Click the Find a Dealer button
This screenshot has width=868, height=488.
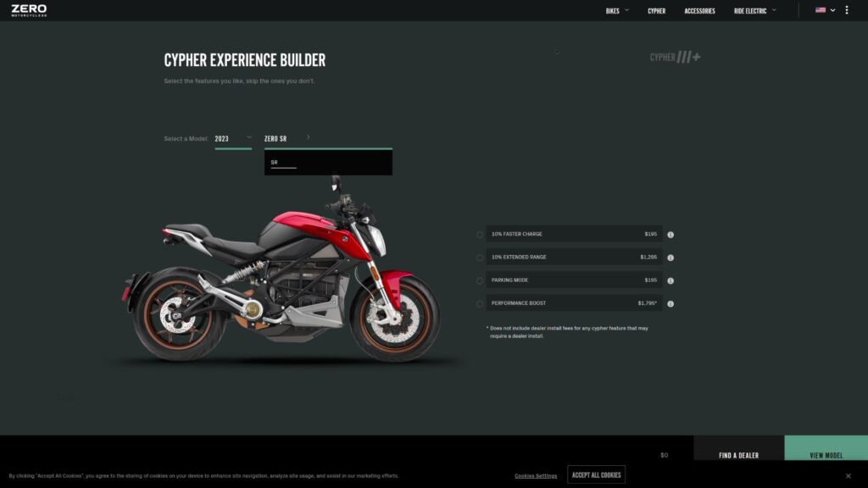click(738, 455)
